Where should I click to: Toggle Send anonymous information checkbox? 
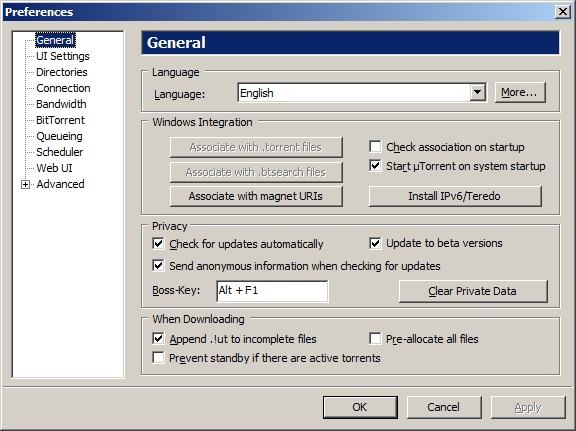(158, 266)
